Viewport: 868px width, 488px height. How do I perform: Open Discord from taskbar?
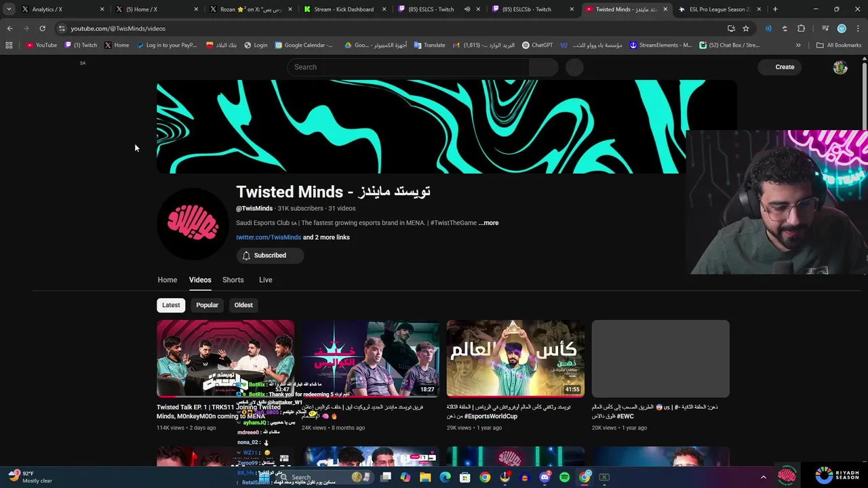[545, 477]
